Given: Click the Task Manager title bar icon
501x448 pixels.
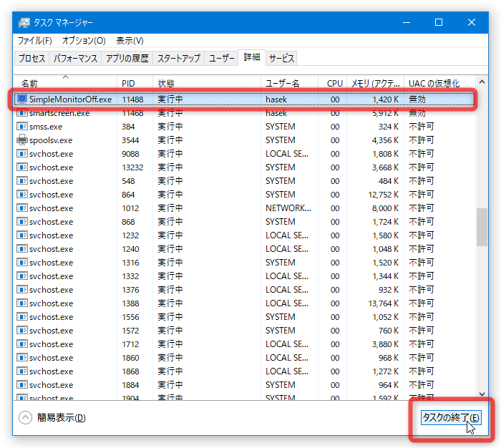Looking at the screenshot, I should (24, 23).
